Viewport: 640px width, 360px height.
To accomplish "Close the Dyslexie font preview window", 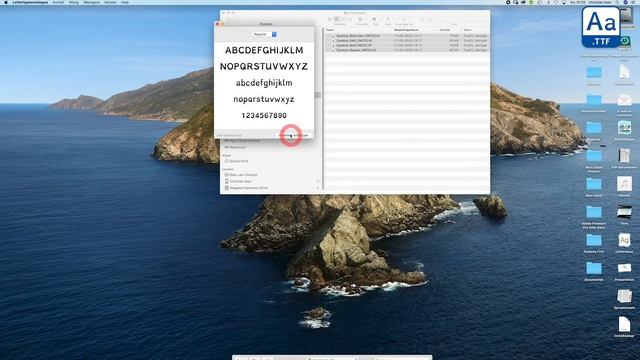I will tap(218, 24).
